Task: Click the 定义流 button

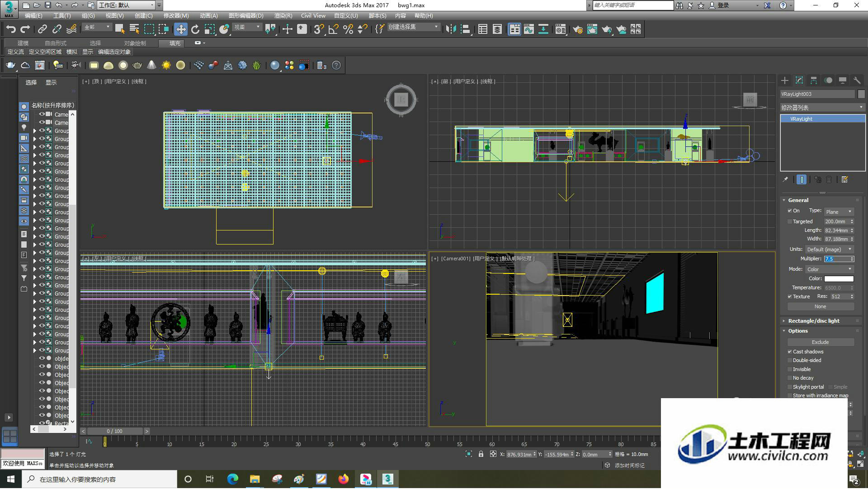Action: pyautogui.click(x=16, y=52)
